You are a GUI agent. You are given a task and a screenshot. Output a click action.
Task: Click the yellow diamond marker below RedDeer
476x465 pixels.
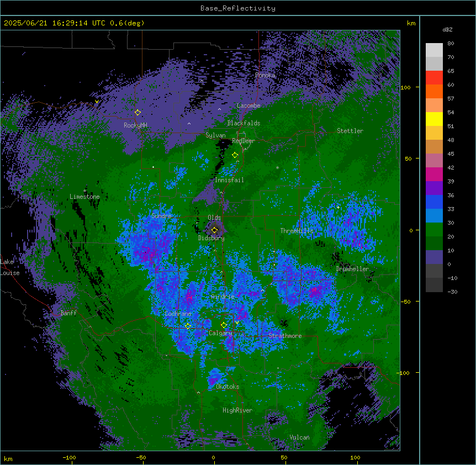pyautogui.click(x=235, y=155)
